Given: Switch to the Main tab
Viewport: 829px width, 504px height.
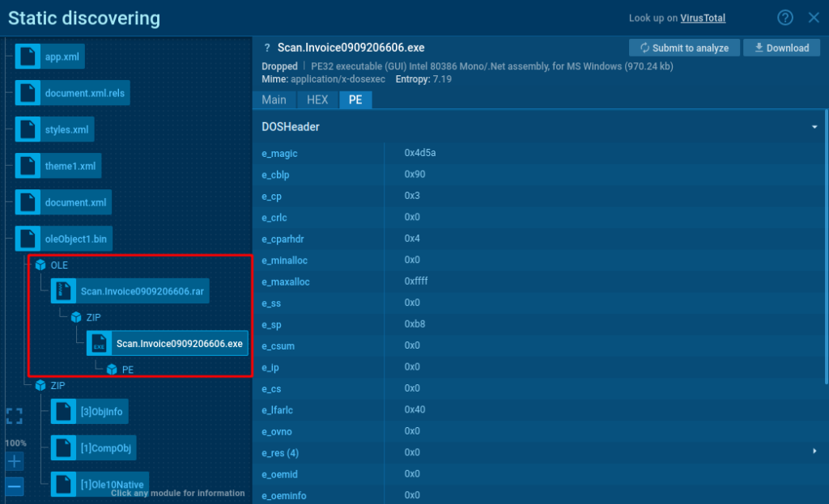Looking at the screenshot, I should click(x=274, y=100).
